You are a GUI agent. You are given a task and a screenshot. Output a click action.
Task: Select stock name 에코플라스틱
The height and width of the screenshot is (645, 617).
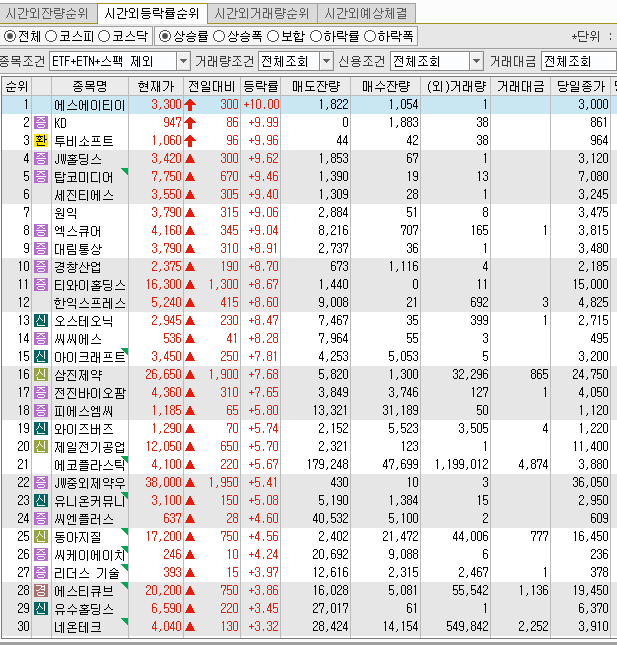pos(90,465)
